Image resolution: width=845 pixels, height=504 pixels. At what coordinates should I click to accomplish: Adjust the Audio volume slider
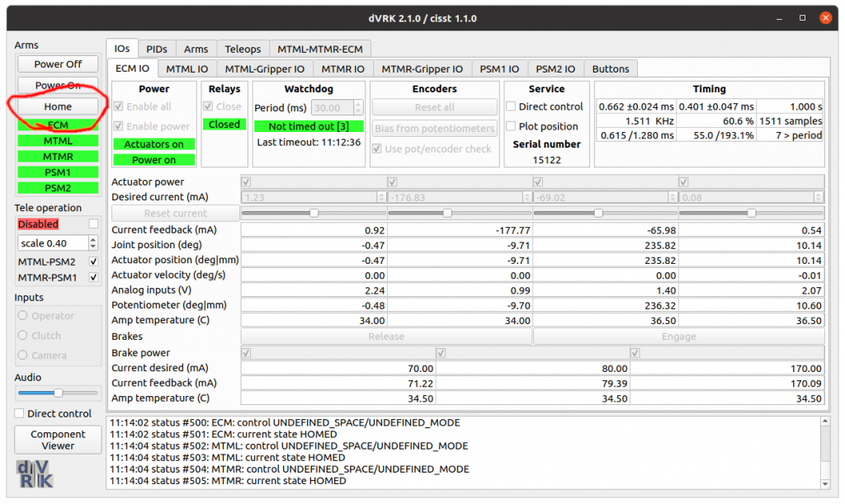58,393
